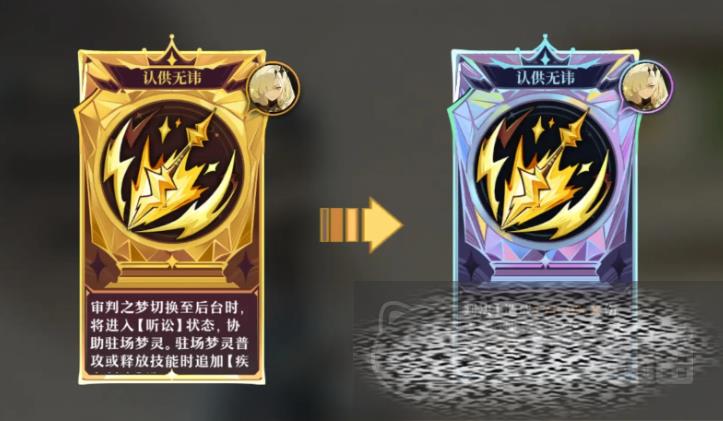Click the blue crown ornament atop right card
723x421 pixels.
click(545, 52)
